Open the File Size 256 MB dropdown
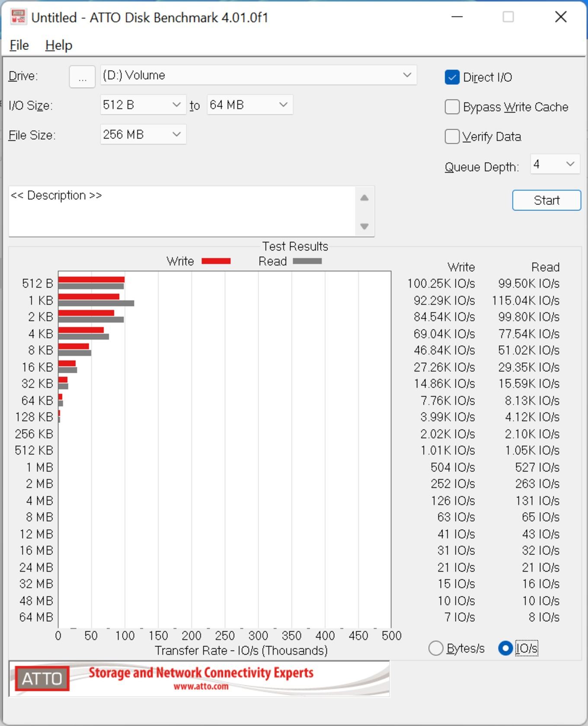The height and width of the screenshot is (726, 588). click(x=143, y=134)
